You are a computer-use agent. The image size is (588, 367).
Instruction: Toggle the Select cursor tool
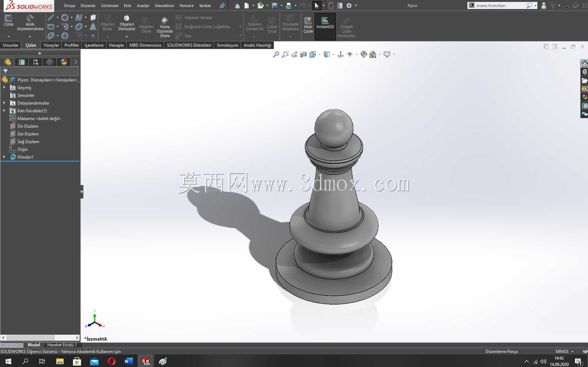(x=317, y=6)
